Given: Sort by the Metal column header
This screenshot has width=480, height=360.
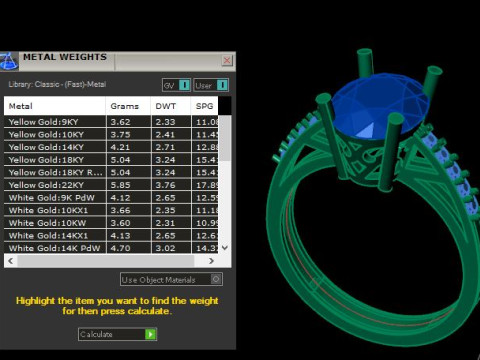Looking at the screenshot, I should coord(55,106).
